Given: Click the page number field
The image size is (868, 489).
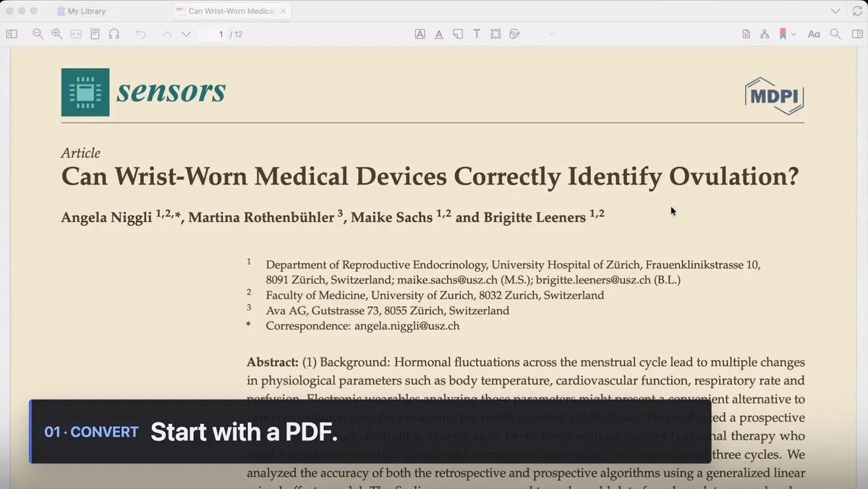Looking at the screenshot, I should click(212, 34).
